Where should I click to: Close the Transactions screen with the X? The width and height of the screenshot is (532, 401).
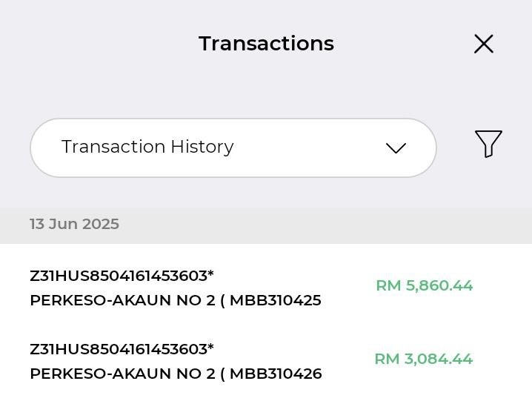[x=484, y=44]
